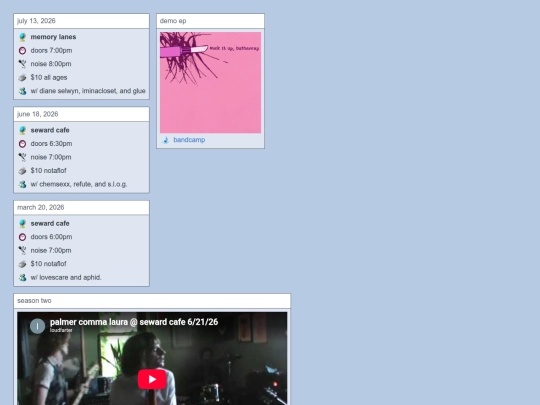Open the video title palmer comma laura @ seward cafe
The height and width of the screenshot is (405, 540).
coord(134,322)
